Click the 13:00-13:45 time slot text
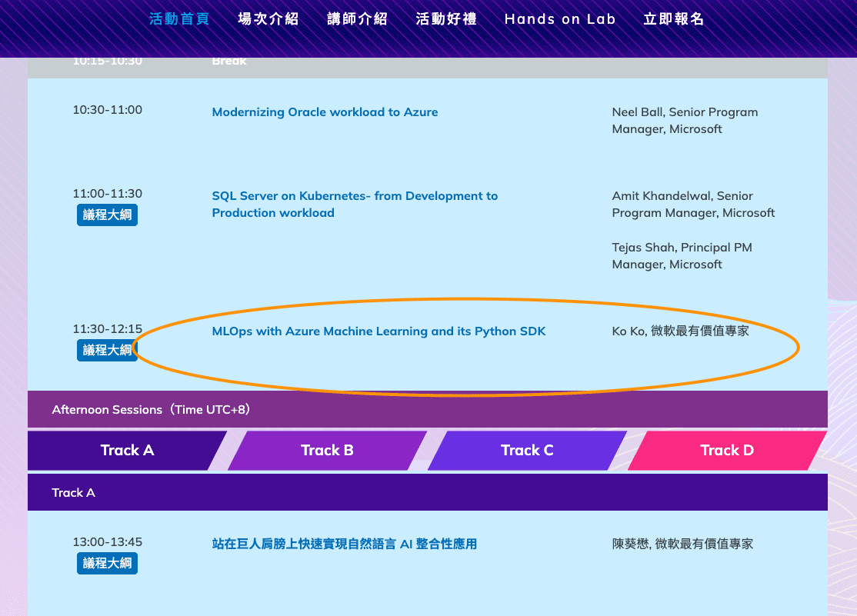The width and height of the screenshot is (857, 616). pyautogui.click(x=108, y=542)
